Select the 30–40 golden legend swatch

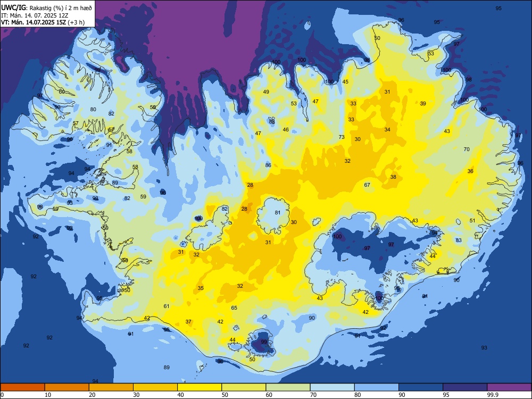(155, 387)
